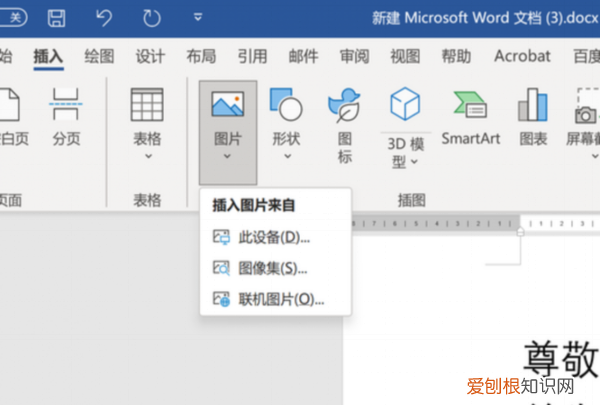This screenshot has height=405, width=600.
Task: Expand the 3D 模型 dropdown arrow
Action: [414, 162]
